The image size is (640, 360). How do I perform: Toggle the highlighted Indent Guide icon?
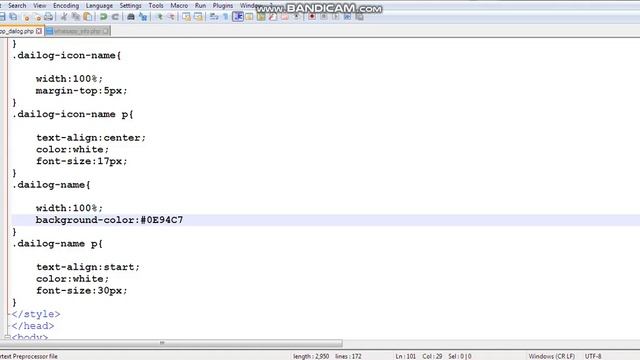pos(238,17)
